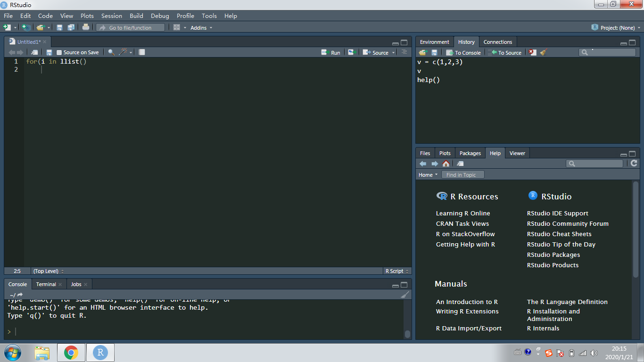Print the current file using printer icon

click(x=85, y=27)
